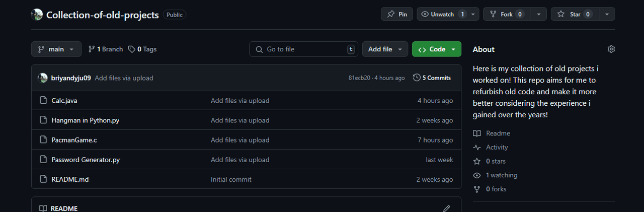The height and width of the screenshot is (212, 644).
Task: Open the Add file dropdown menu
Action: (385, 49)
